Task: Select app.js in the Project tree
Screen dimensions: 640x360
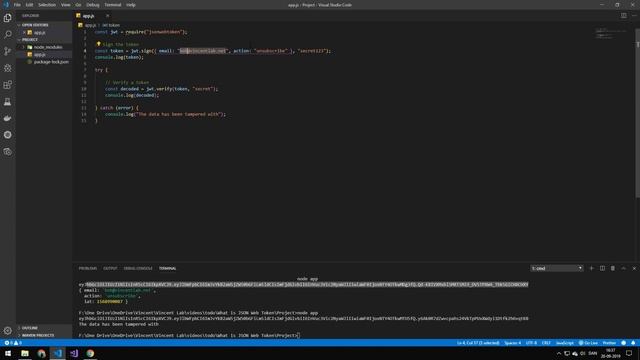Action: [44, 54]
